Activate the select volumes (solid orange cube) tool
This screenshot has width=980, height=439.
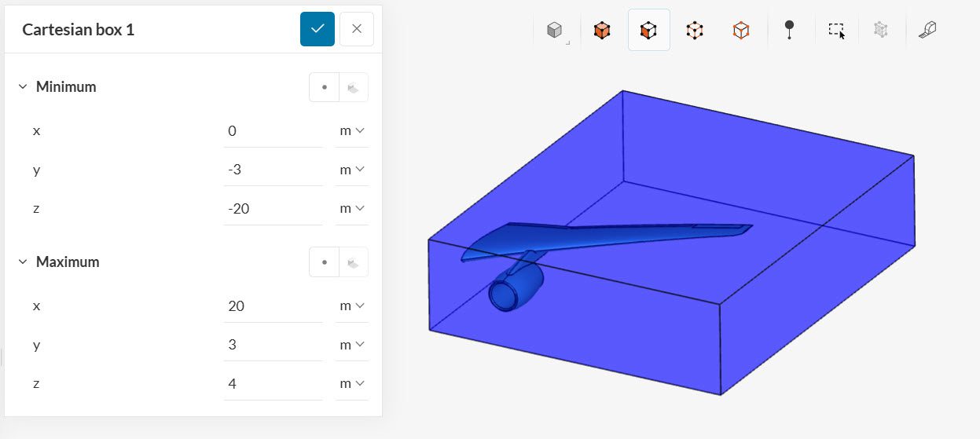coord(602,31)
